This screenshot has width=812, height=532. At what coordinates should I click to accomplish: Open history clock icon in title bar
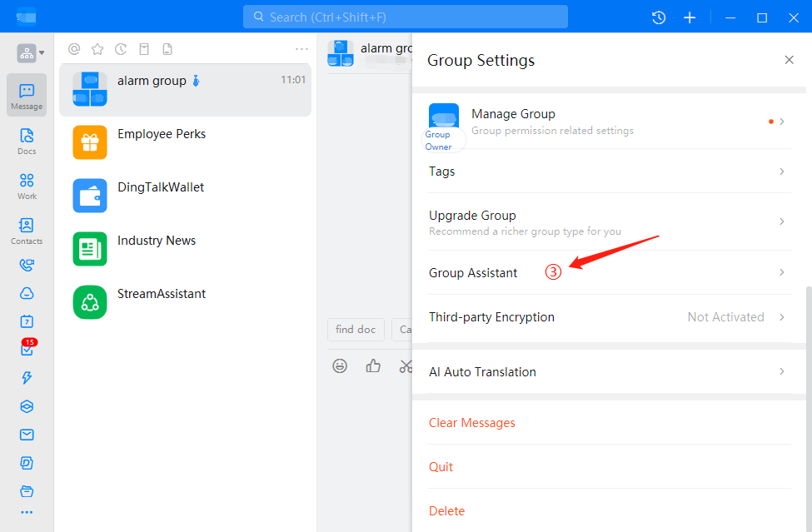[x=659, y=17]
